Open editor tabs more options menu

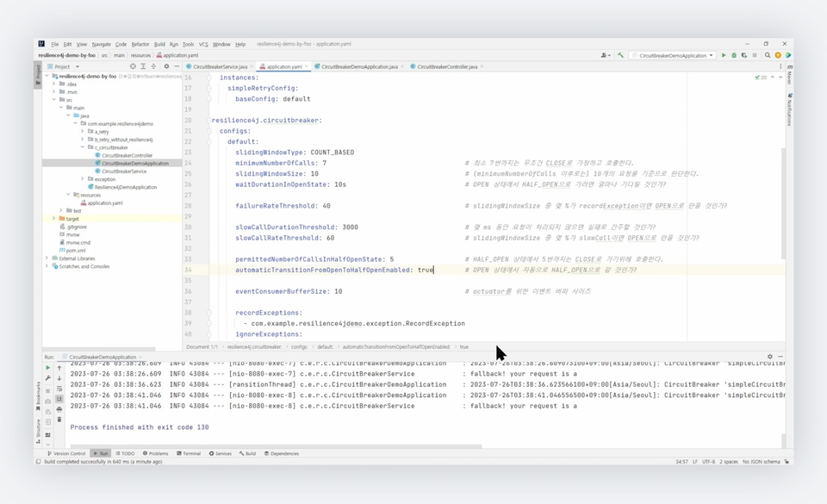click(x=780, y=66)
